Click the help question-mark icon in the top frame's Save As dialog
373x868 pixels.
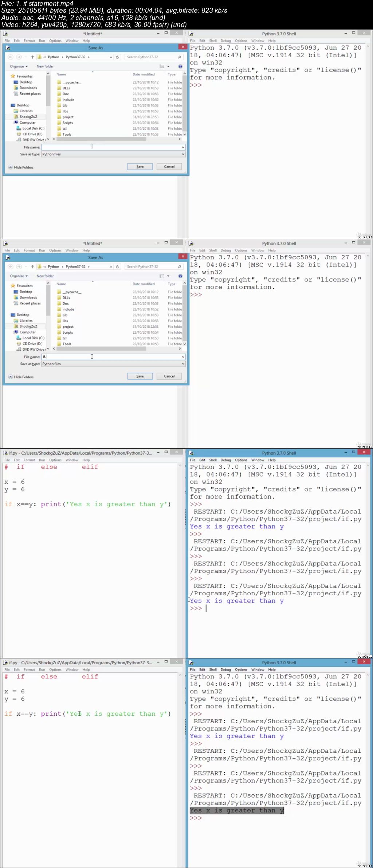pyautogui.click(x=180, y=66)
